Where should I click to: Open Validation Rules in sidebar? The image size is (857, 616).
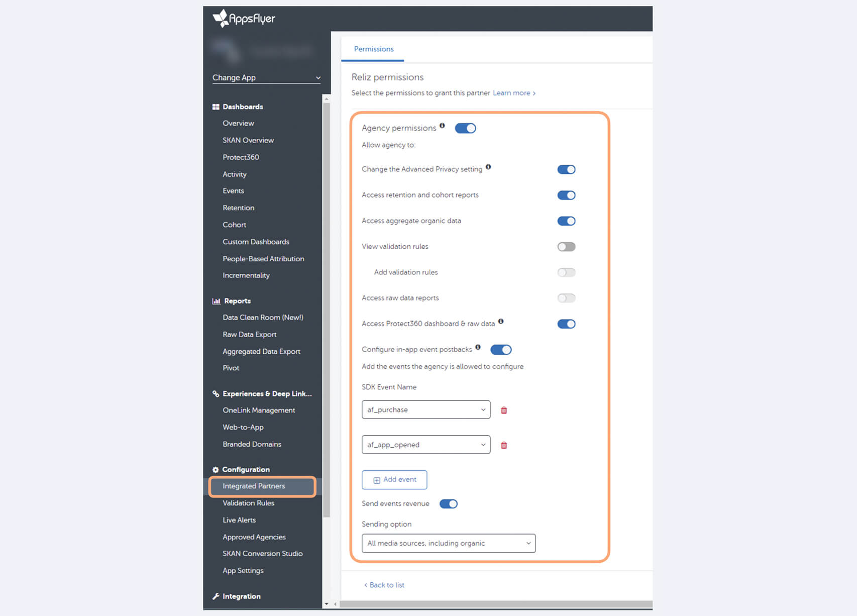248,503
